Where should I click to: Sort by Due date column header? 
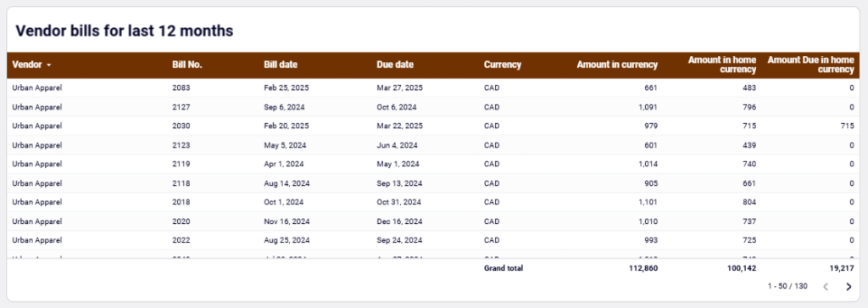(395, 64)
